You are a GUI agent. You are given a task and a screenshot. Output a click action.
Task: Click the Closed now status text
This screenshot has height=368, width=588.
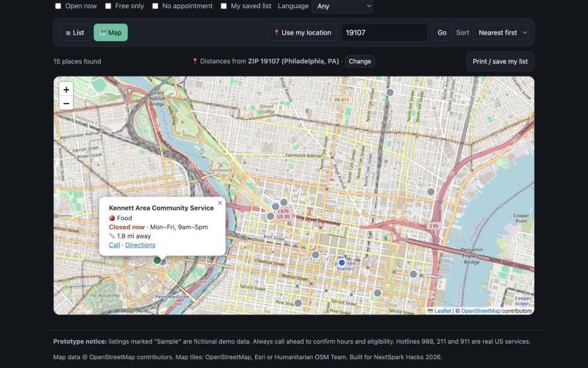(x=126, y=227)
